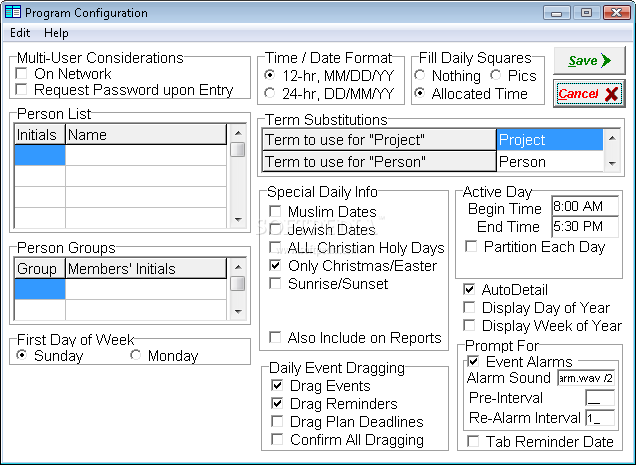The height and width of the screenshot is (465, 636).
Task: Click the Cancel button
Action: tap(589, 94)
